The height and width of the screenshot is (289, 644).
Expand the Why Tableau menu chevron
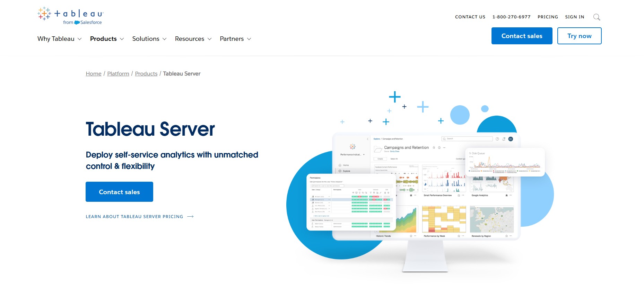(x=79, y=39)
